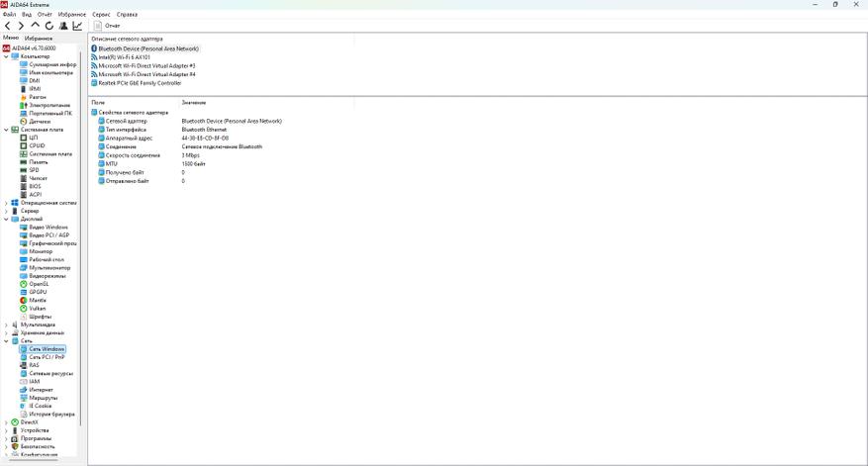Open Электропитание power icon
This screenshot has width=868, height=466.
point(23,105)
